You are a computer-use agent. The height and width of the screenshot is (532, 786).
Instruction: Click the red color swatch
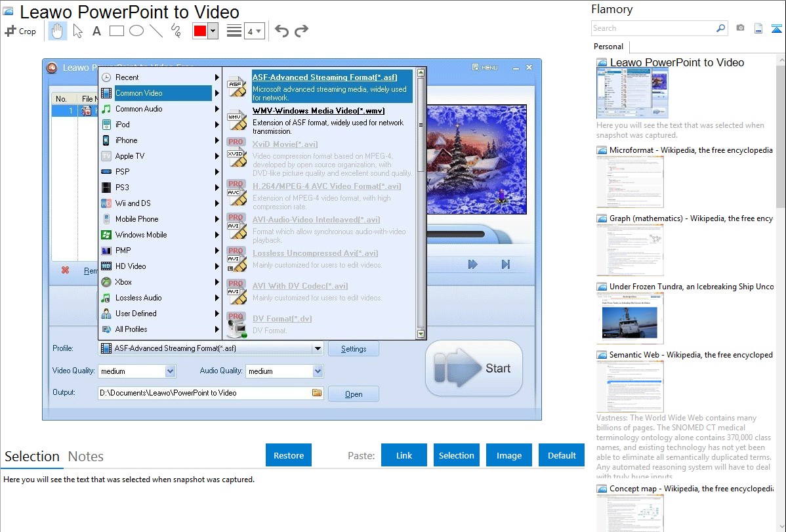[x=200, y=31]
